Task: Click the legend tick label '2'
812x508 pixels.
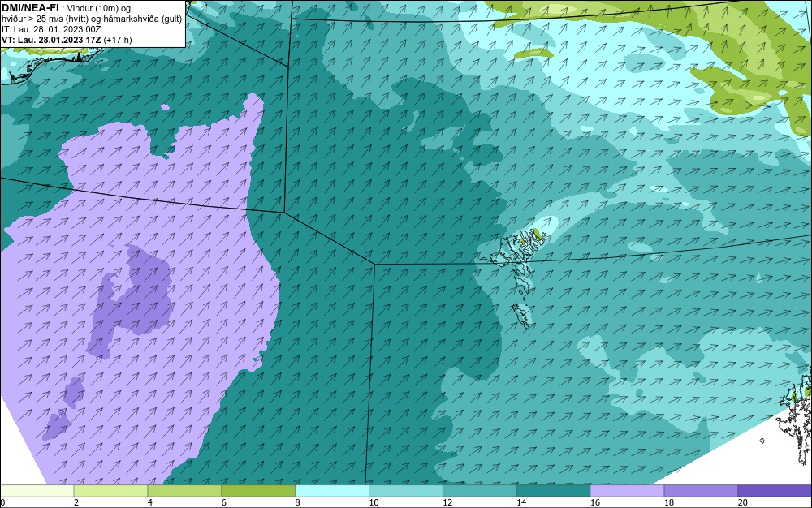Action: [76, 502]
